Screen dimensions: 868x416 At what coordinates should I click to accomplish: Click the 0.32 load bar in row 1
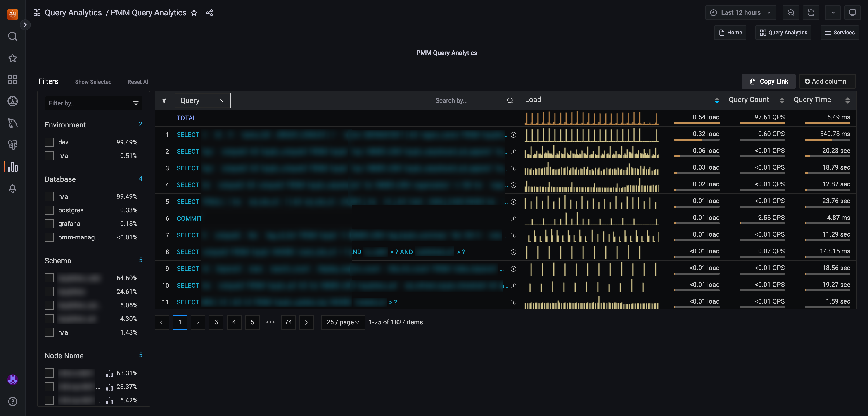[x=697, y=139]
